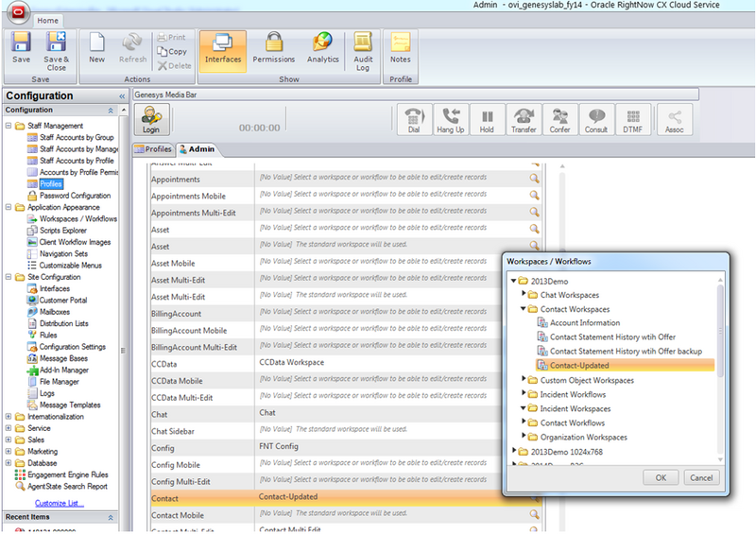
Task: Collapse the Site Configuration folder
Action: tap(9, 277)
